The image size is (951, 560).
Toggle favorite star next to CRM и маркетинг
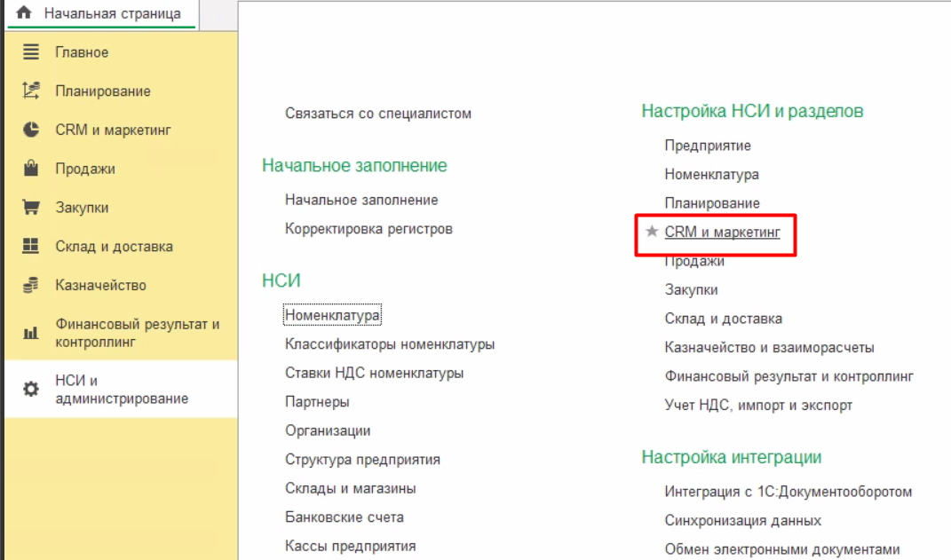[652, 232]
